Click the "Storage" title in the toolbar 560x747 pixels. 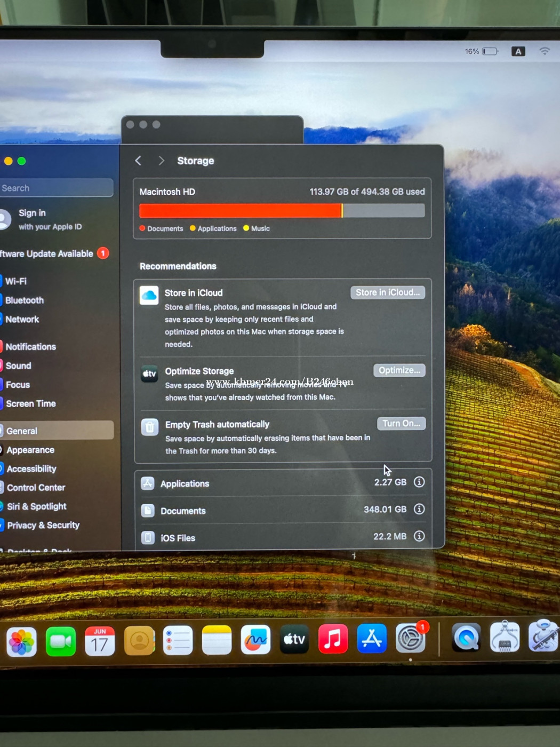click(x=196, y=161)
